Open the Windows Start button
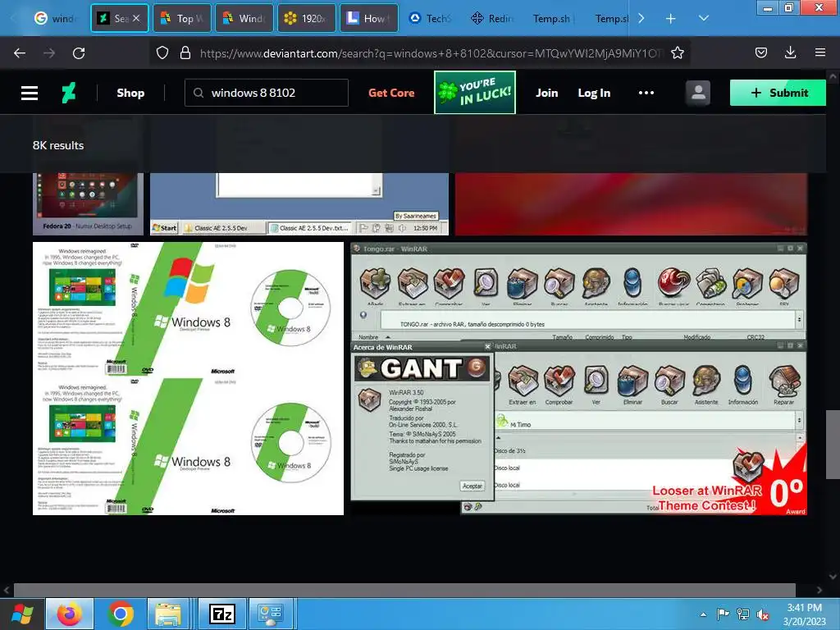 point(22,614)
